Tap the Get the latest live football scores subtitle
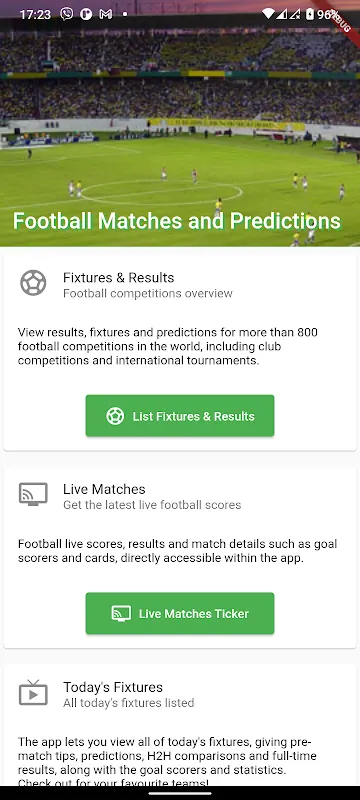Image resolution: width=360 pixels, height=800 pixels. pyautogui.click(x=152, y=505)
